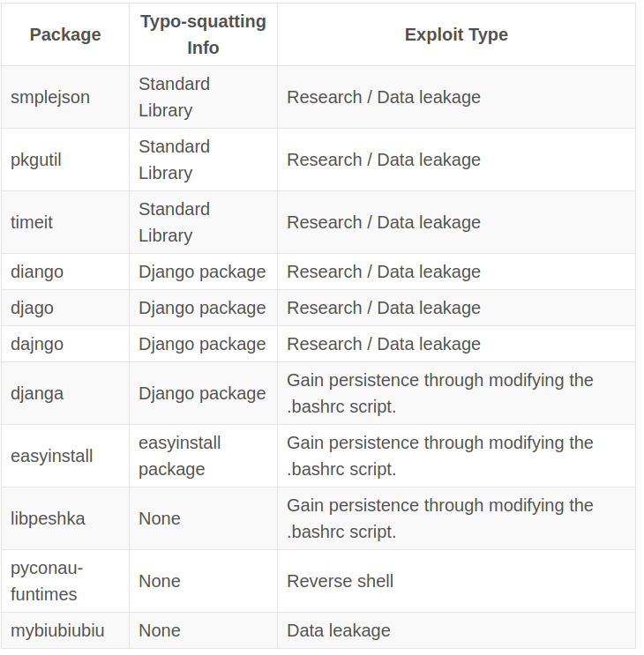The height and width of the screenshot is (655, 644).
Task: Click the Reverse shell exploit type
Action: tap(341, 582)
